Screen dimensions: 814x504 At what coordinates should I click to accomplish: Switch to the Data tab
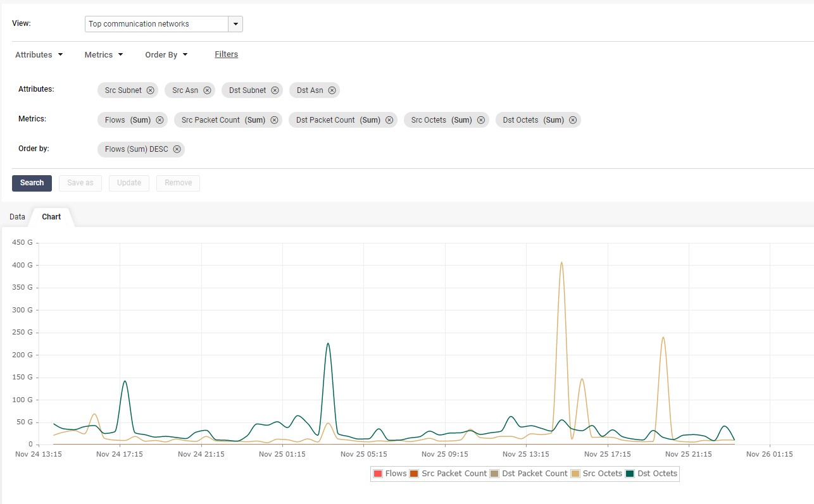[18, 217]
